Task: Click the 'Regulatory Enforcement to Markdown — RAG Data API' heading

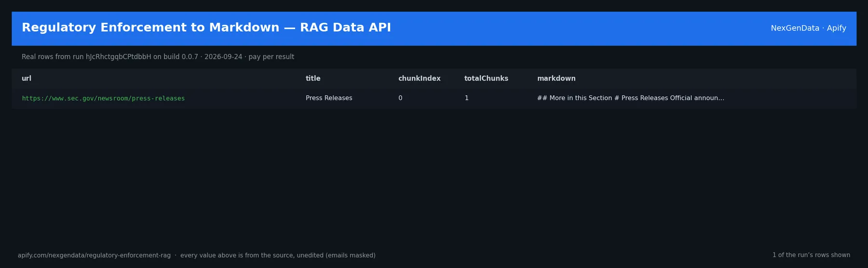Action: tap(206, 27)
